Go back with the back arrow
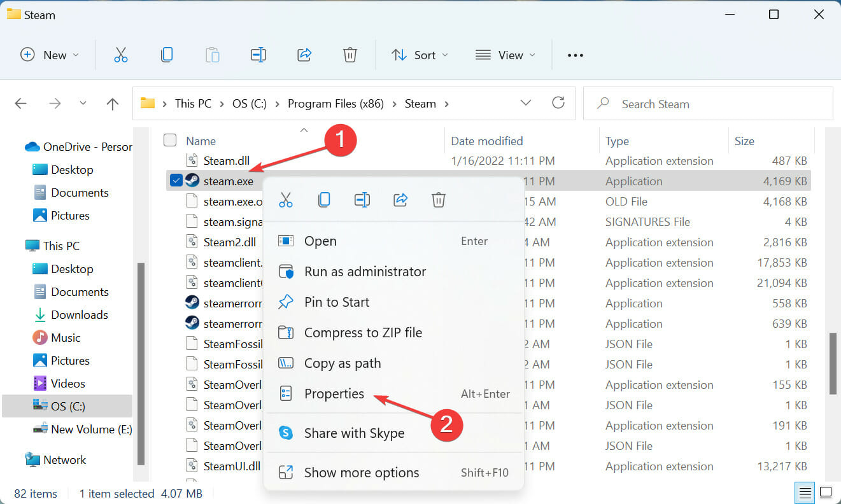The height and width of the screenshot is (504, 841). [21, 104]
